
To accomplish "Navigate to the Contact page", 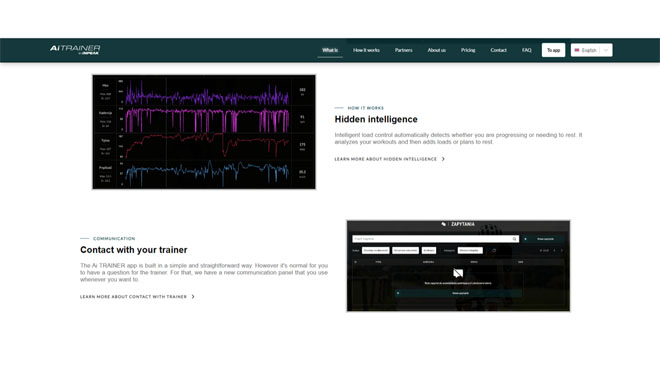I will (x=498, y=50).
